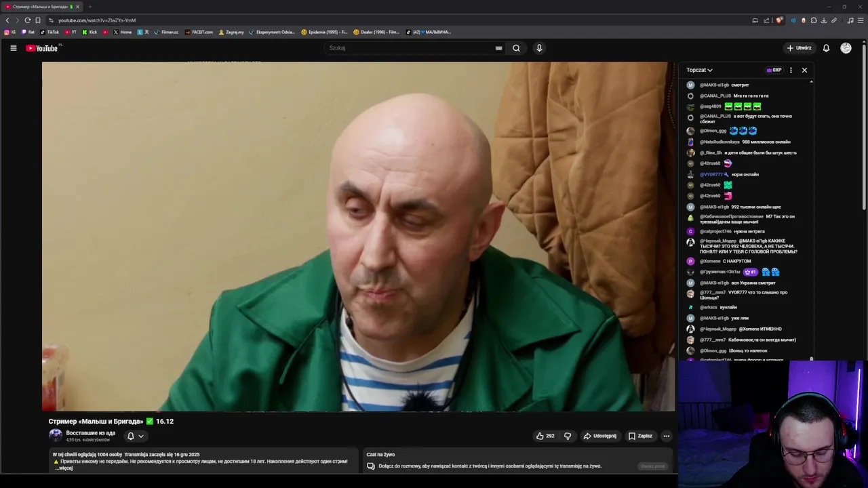The height and width of the screenshot is (488, 868).
Task: Open the Filman.cc bookmark
Action: pyautogui.click(x=166, y=32)
